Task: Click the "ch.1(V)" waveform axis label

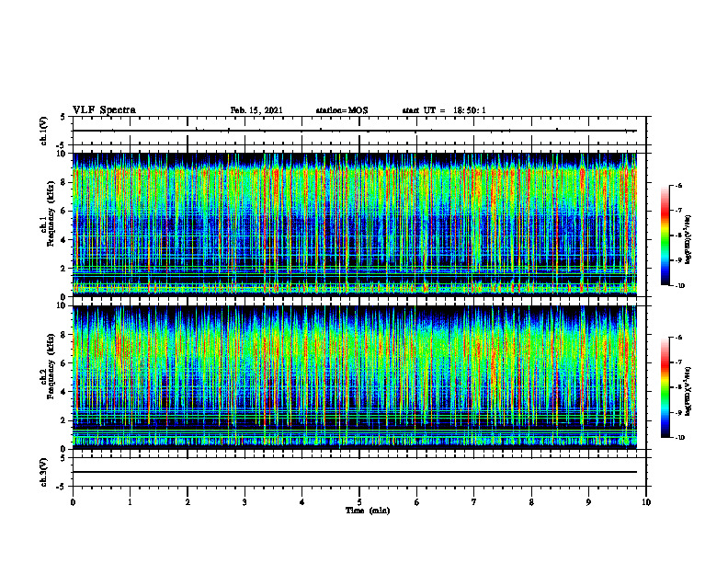Action: 44,131
